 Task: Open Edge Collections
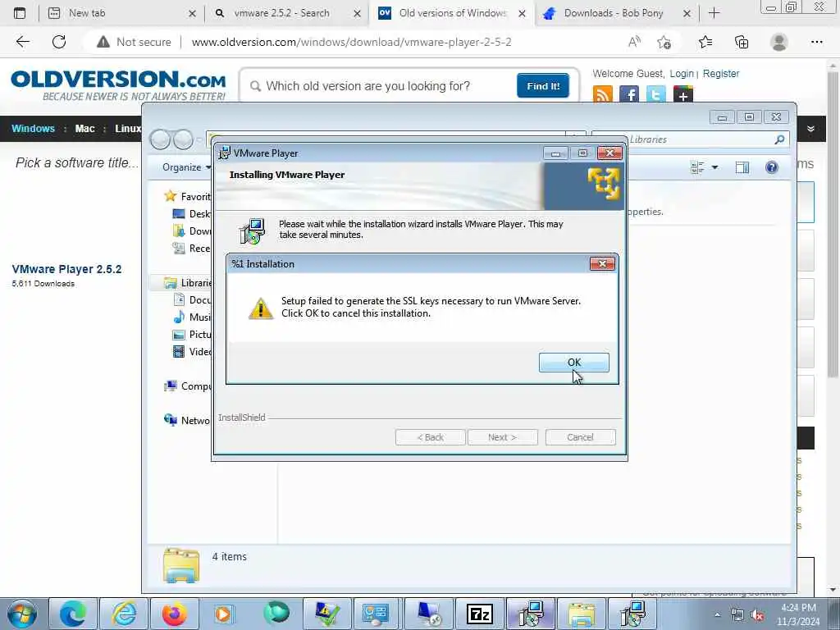(742, 42)
